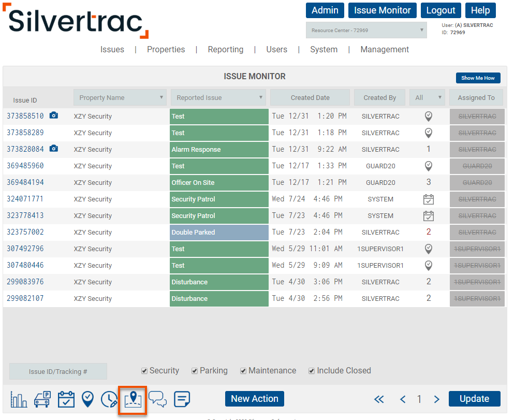This screenshot has height=420, width=514.
Task: Open Help
Action: pos(480,10)
